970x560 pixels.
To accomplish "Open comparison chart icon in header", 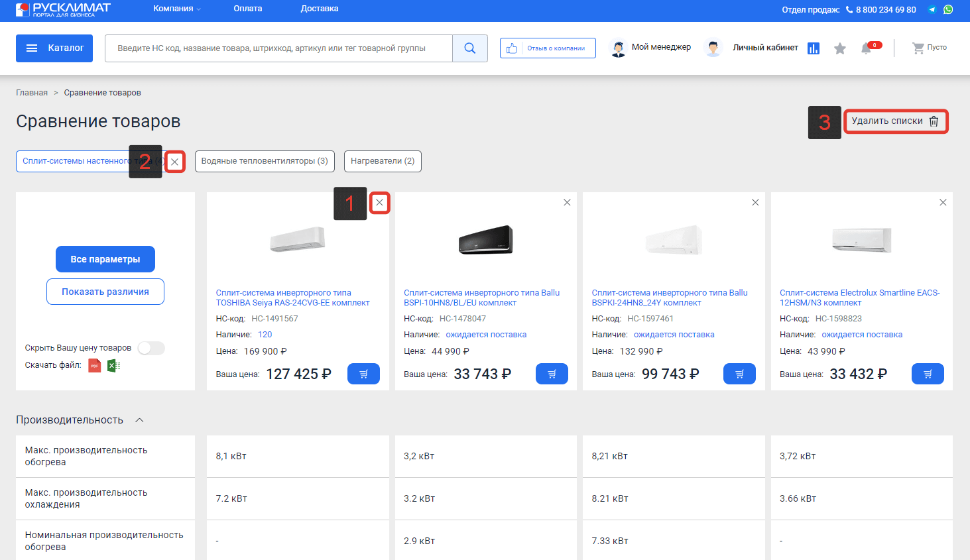I will 814,48.
